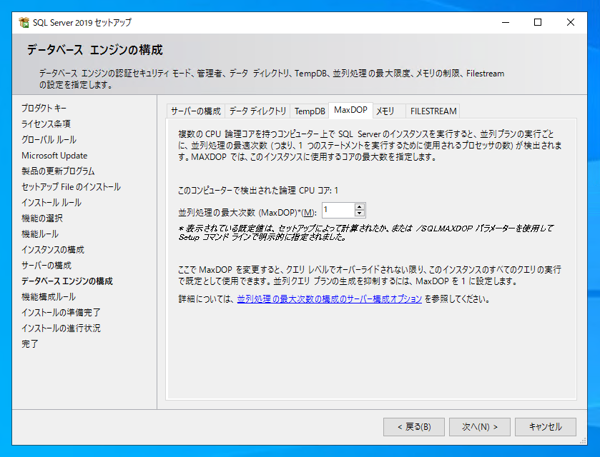The width and height of the screenshot is (600, 457).
Task: Decrease MaxDOP with the spinner down arrow
Action: pos(359,214)
